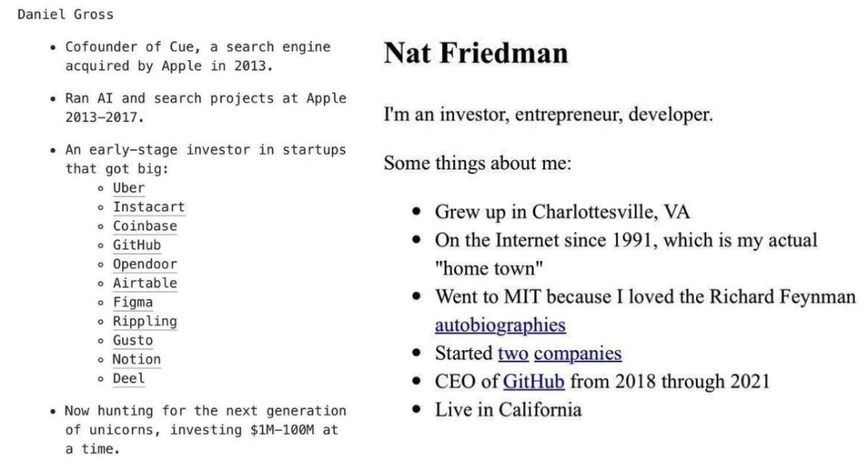The height and width of the screenshot is (461, 868).
Task: Open the Feynman autobiographies link
Action: [500, 325]
